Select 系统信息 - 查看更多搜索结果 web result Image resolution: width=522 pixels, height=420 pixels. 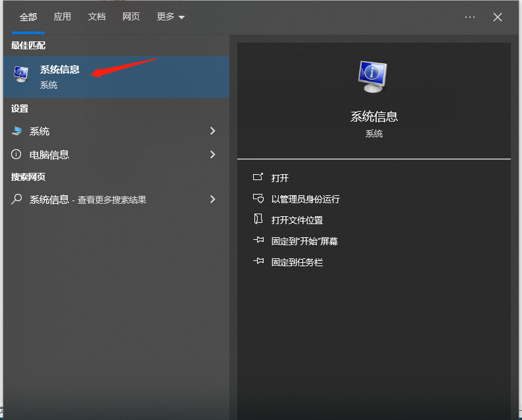coord(116,199)
